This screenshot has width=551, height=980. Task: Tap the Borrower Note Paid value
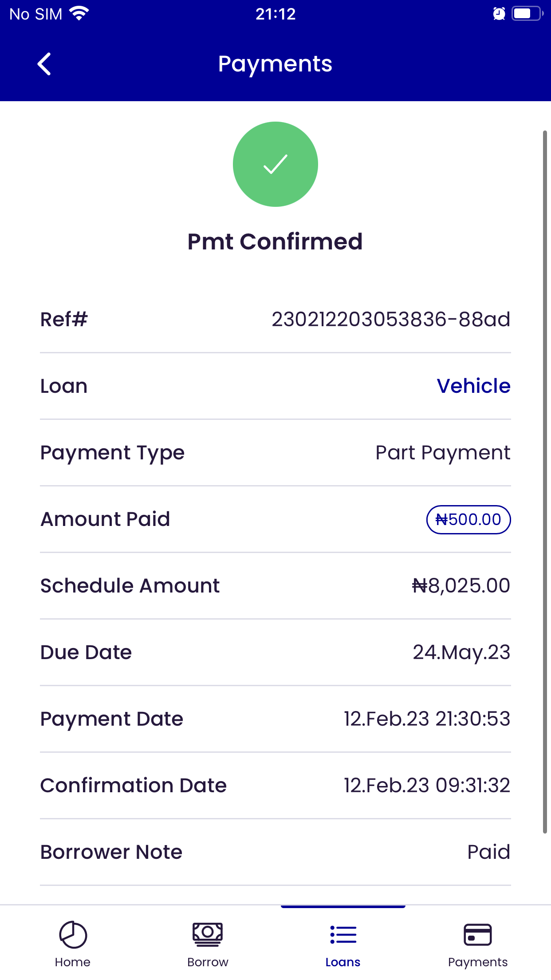[488, 852]
